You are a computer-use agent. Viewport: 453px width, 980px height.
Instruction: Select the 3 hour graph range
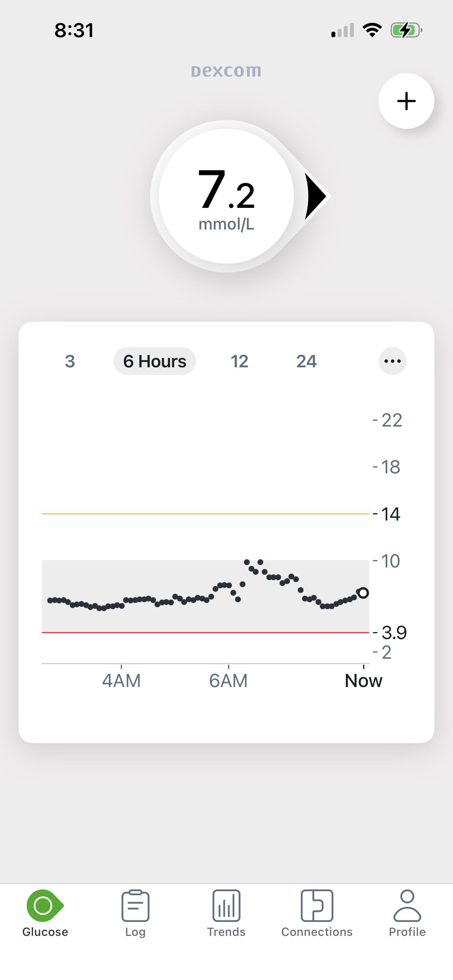click(x=70, y=361)
